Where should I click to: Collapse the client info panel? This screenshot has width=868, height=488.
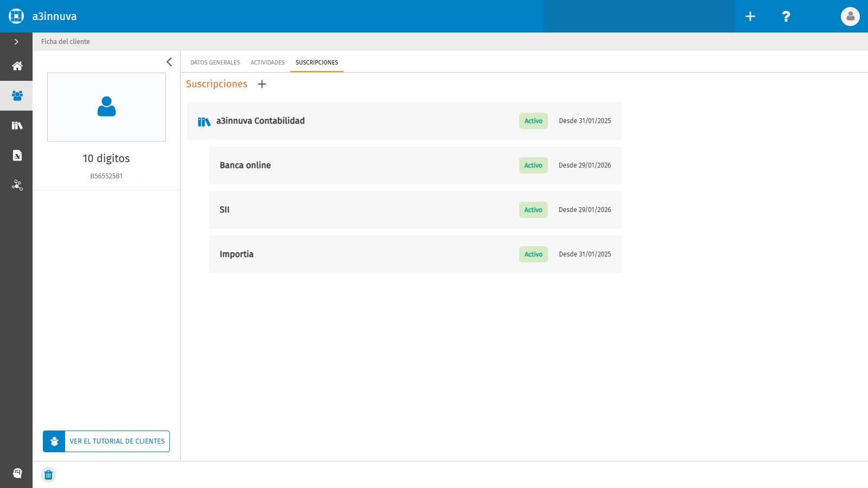[169, 62]
